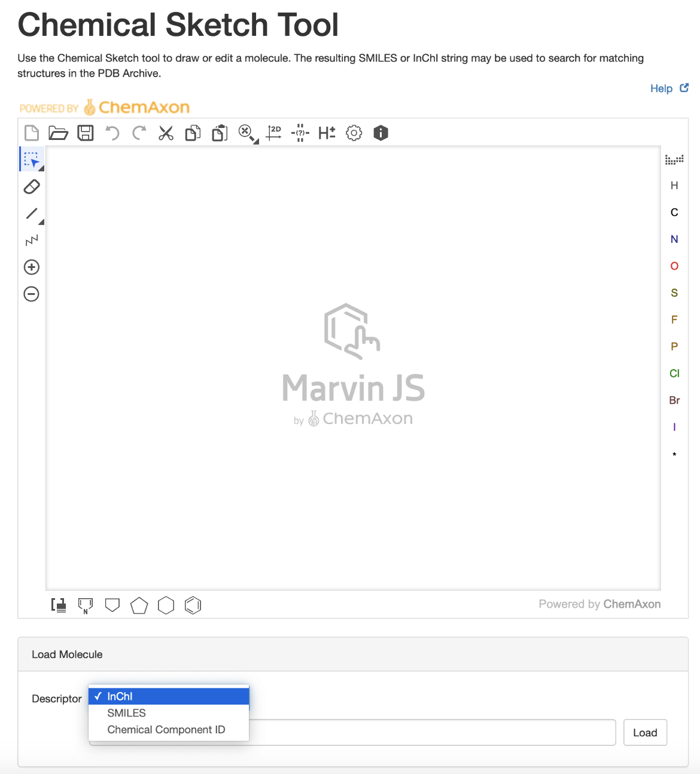The height and width of the screenshot is (774, 700).
Task: Select the Eraser tool
Action: click(x=32, y=187)
